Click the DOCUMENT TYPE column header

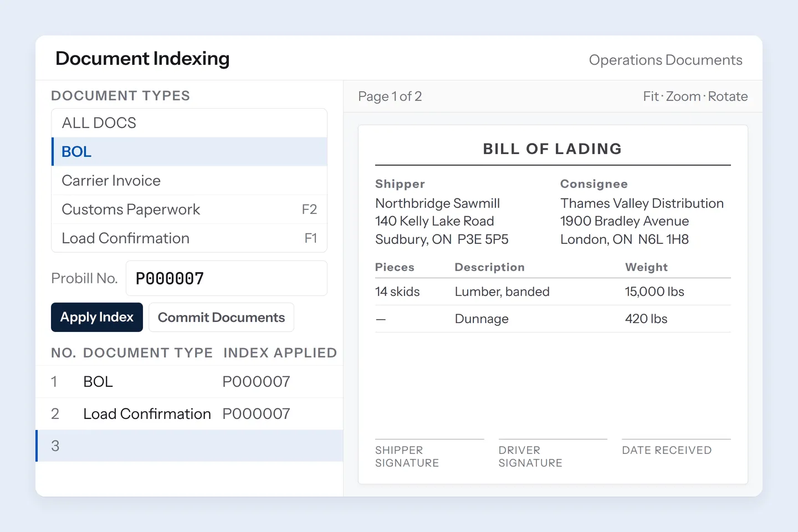point(148,353)
